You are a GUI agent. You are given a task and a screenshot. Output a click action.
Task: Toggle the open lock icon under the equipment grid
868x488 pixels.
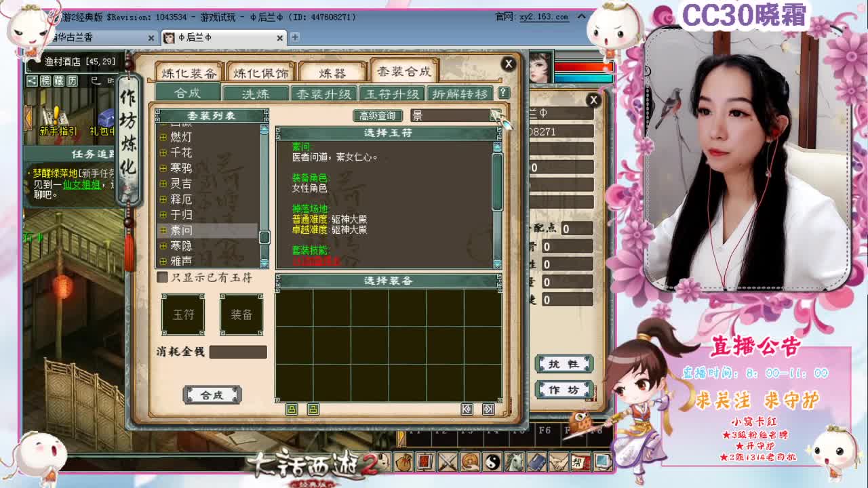click(313, 409)
